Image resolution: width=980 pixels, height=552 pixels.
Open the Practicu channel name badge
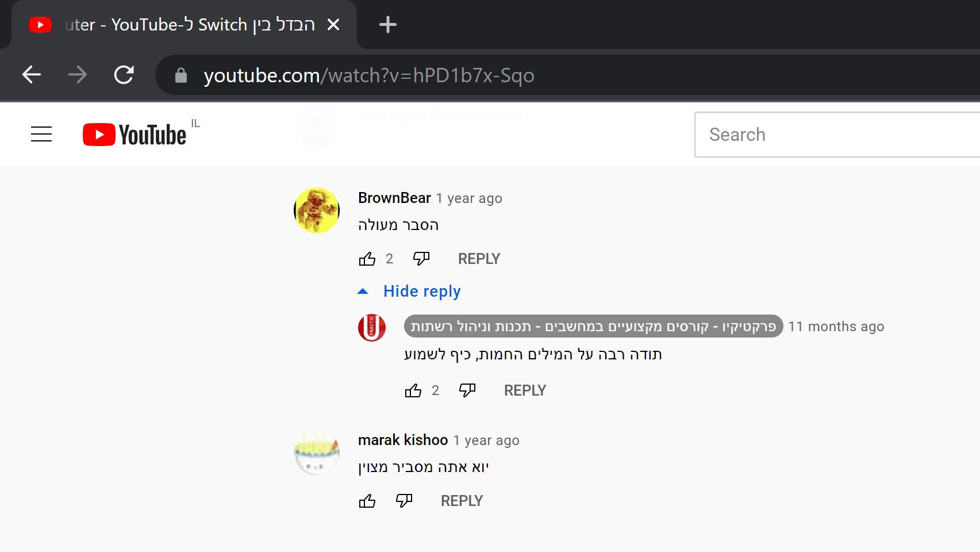click(x=593, y=326)
